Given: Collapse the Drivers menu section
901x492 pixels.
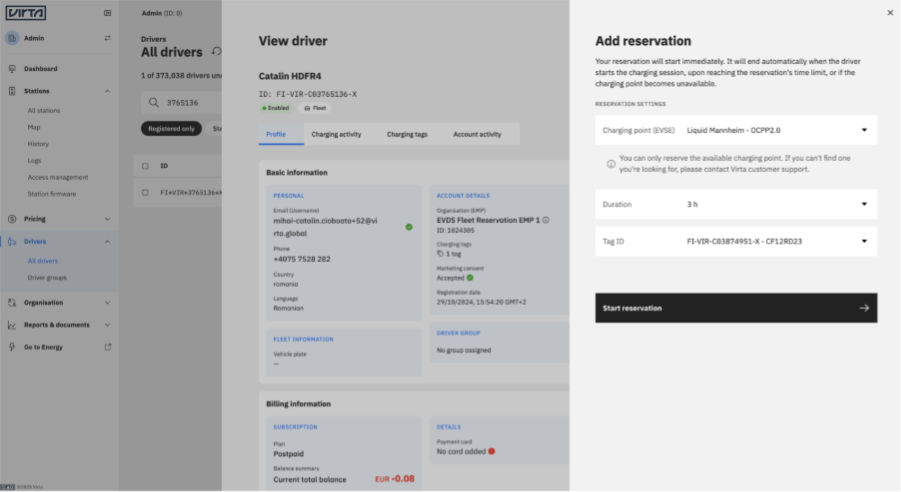Looking at the screenshot, I should [x=107, y=241].
